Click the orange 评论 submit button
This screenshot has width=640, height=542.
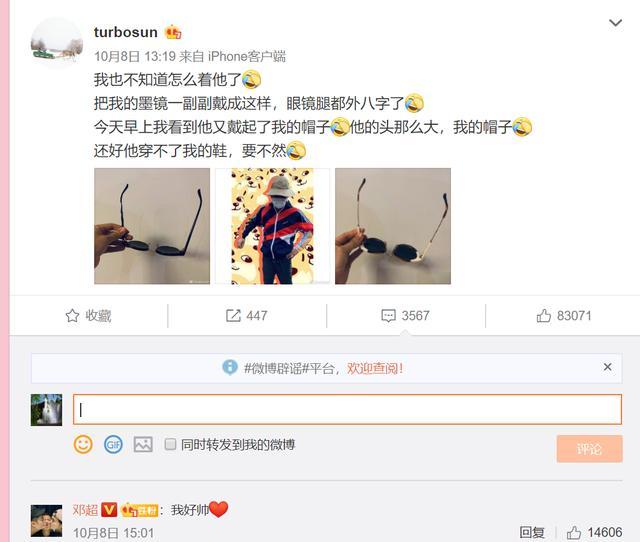589,449
